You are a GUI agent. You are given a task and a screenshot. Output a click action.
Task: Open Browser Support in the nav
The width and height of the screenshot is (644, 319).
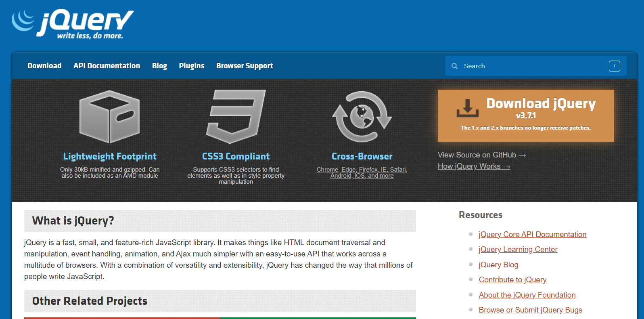tap(245, 66)
